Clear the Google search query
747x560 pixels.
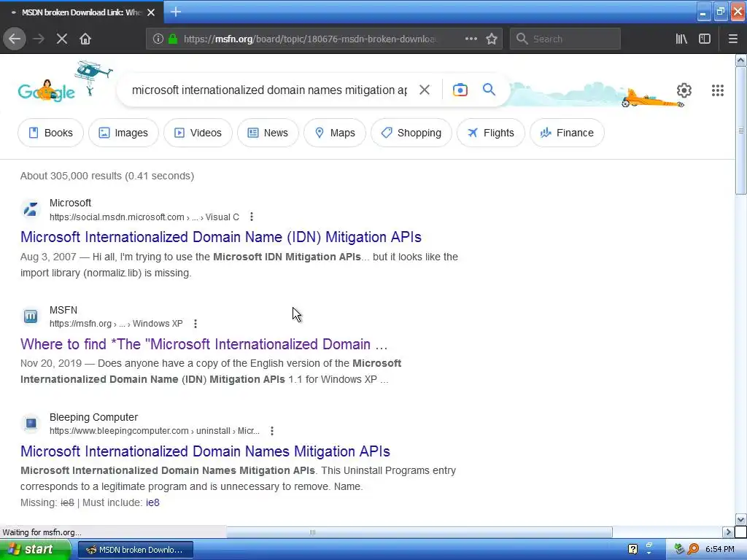425,90
